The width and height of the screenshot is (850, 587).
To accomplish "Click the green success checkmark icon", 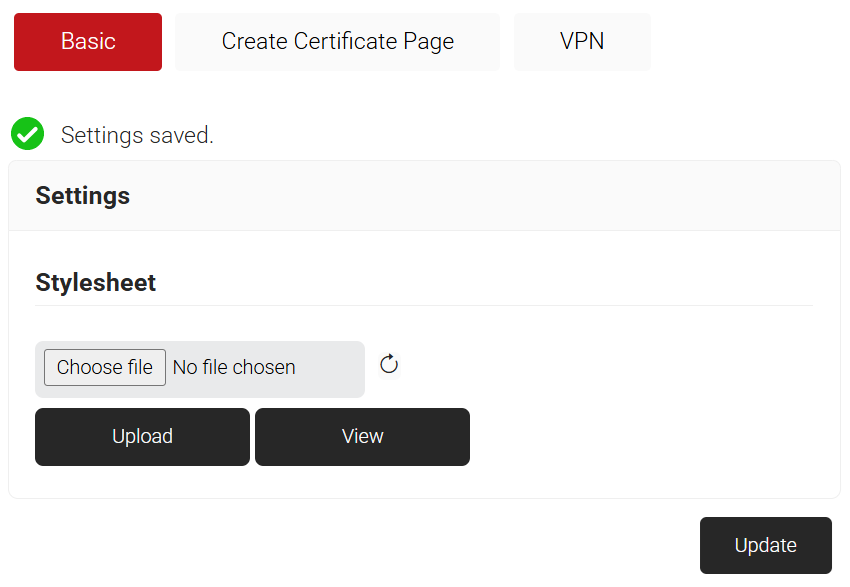I will tap(27, 134).
